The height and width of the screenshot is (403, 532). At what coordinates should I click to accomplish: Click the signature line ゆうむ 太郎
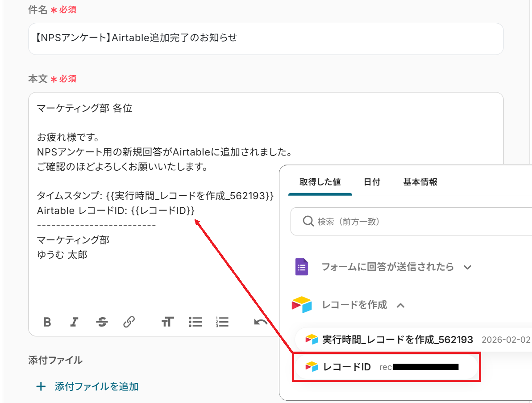coord(62,255)
